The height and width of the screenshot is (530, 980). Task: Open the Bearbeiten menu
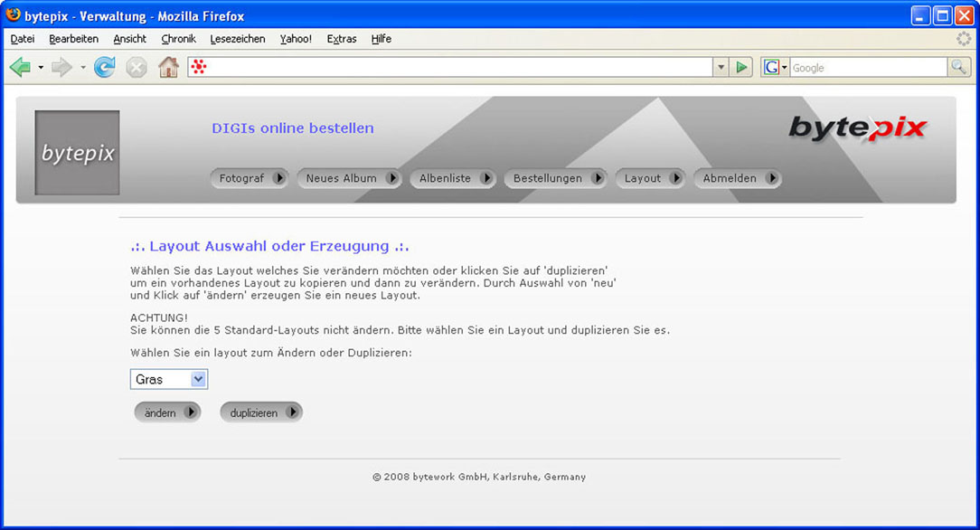coord(74,39)
